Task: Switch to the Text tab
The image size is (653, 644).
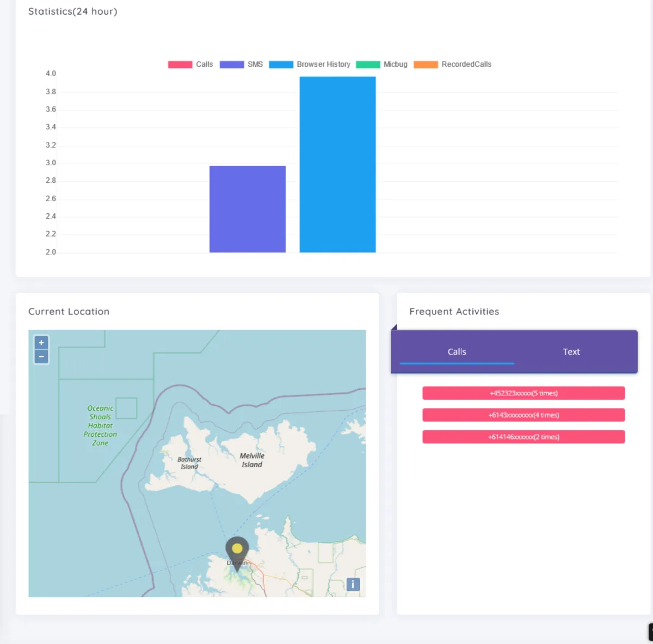Action: tap(571, 352)
